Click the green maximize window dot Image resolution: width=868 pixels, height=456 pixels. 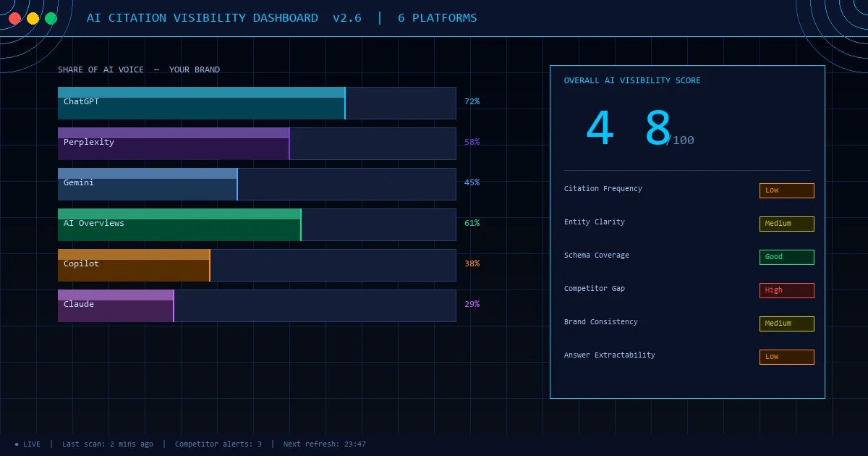pyautogui.click(x=51, y=19)
